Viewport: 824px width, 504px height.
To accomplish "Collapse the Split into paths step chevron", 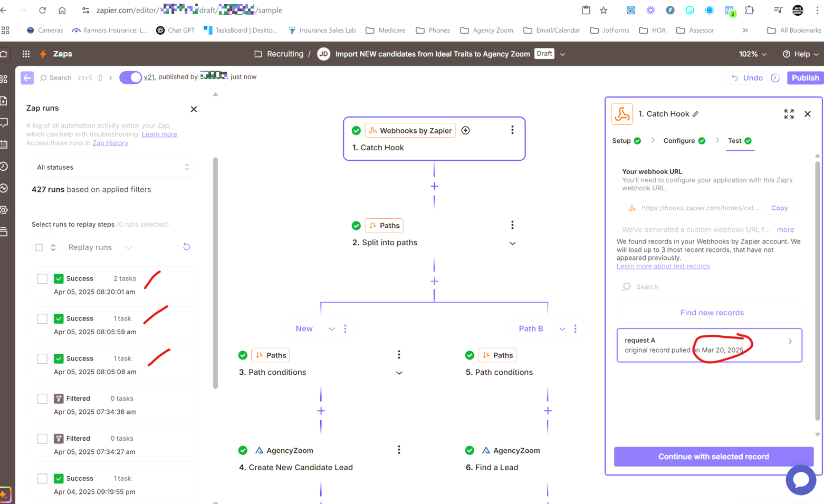I will (512, 243).
